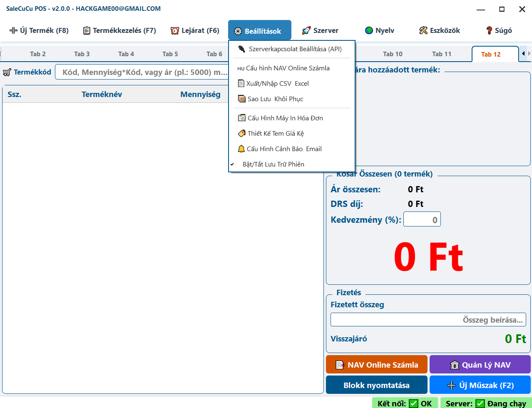The image size is (532, 408).
Task: Switch to Tab 6
Action: coord(214,54)
